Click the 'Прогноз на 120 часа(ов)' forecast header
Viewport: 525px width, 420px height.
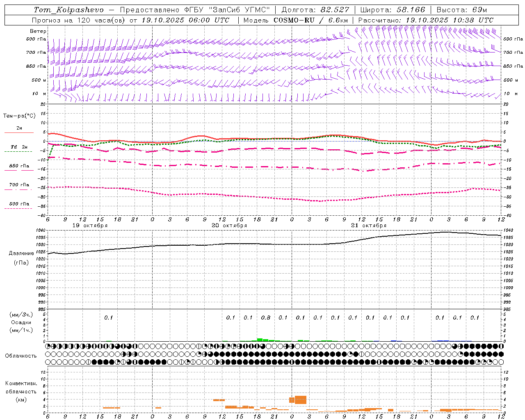point(78,20)
